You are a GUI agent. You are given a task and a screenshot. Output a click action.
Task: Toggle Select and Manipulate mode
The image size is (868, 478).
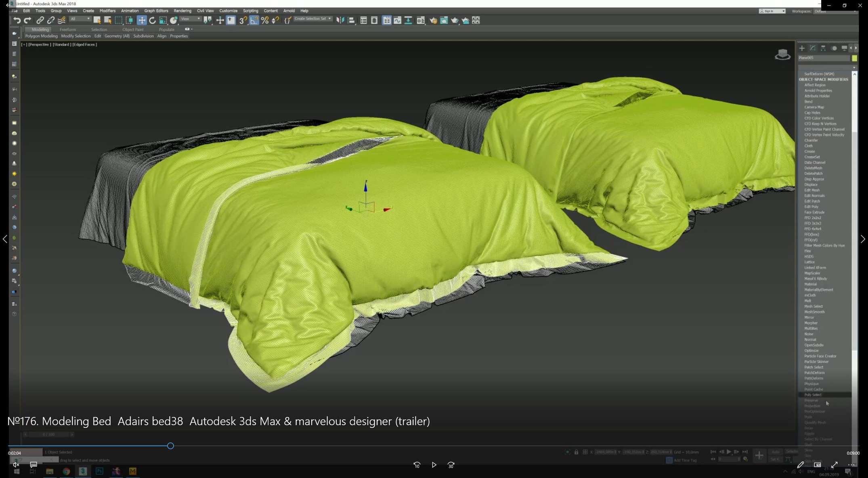coord(220,20)
